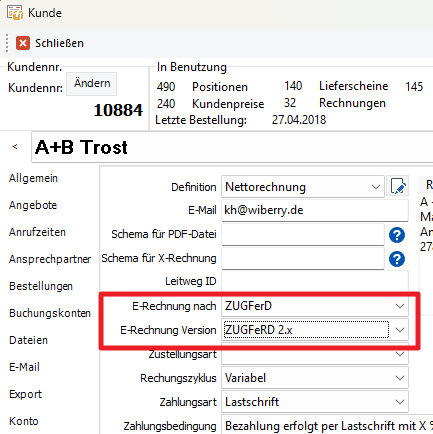Go to the Buchungskonten section
This screenshot has width=433, height=434.
tap(50, 313)
